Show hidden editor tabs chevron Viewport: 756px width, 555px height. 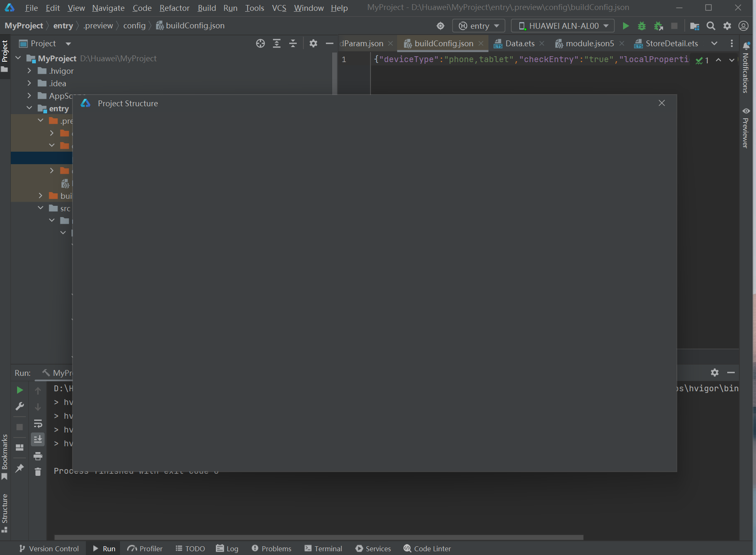(x=714, y=43)
